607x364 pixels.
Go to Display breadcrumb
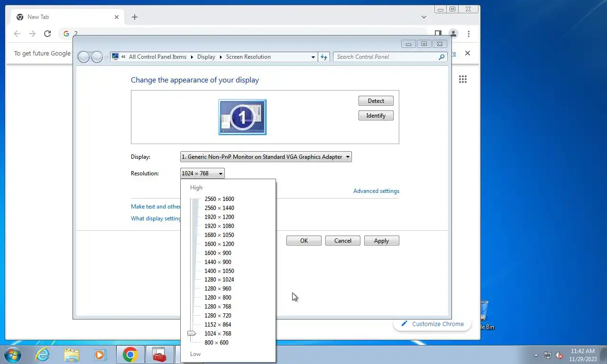(206, 57)
